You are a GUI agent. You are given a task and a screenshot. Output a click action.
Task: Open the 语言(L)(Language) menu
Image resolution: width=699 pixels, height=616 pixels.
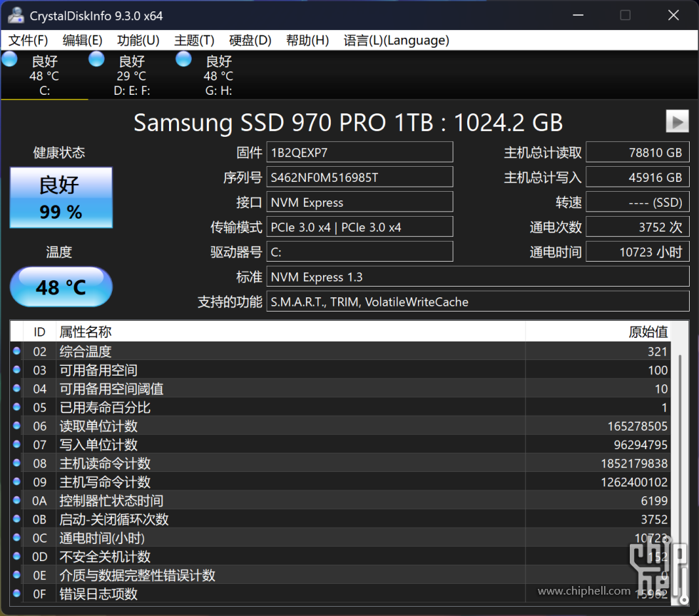coord(397,41)
